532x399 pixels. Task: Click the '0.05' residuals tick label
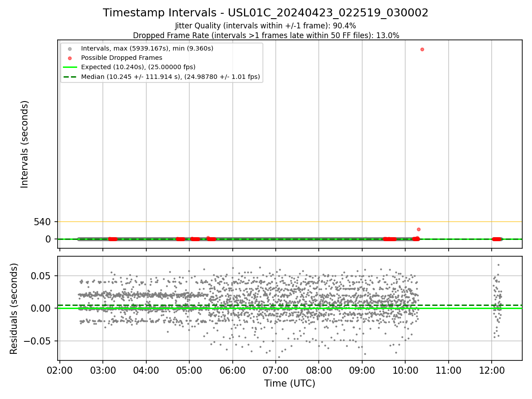click(40, 276)
